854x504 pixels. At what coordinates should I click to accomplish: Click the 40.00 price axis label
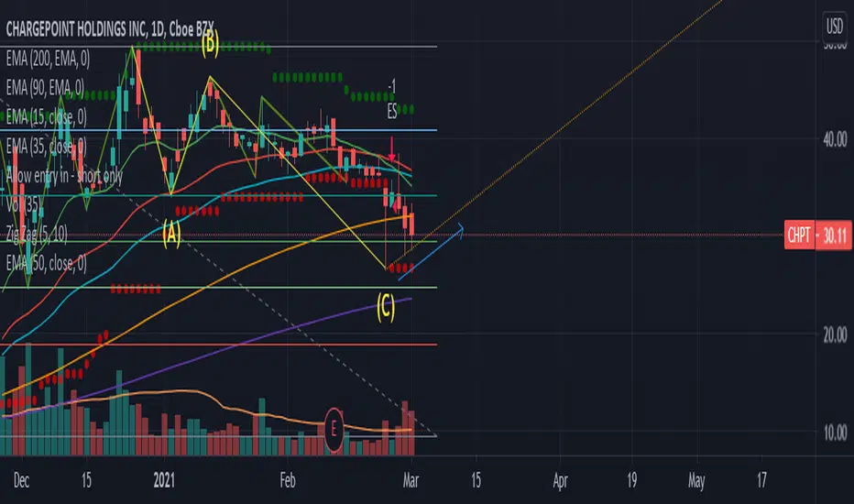click(835, 139)
